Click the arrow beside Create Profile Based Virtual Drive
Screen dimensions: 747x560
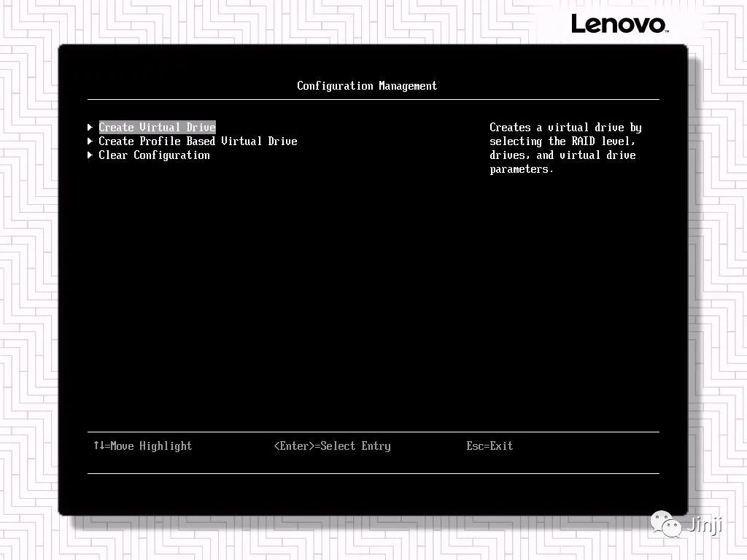90,141
